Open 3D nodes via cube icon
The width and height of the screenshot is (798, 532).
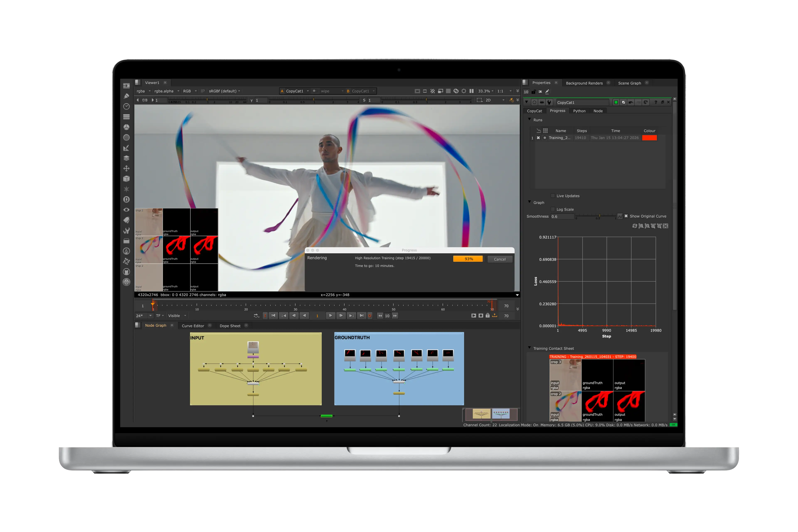point(126,179)
